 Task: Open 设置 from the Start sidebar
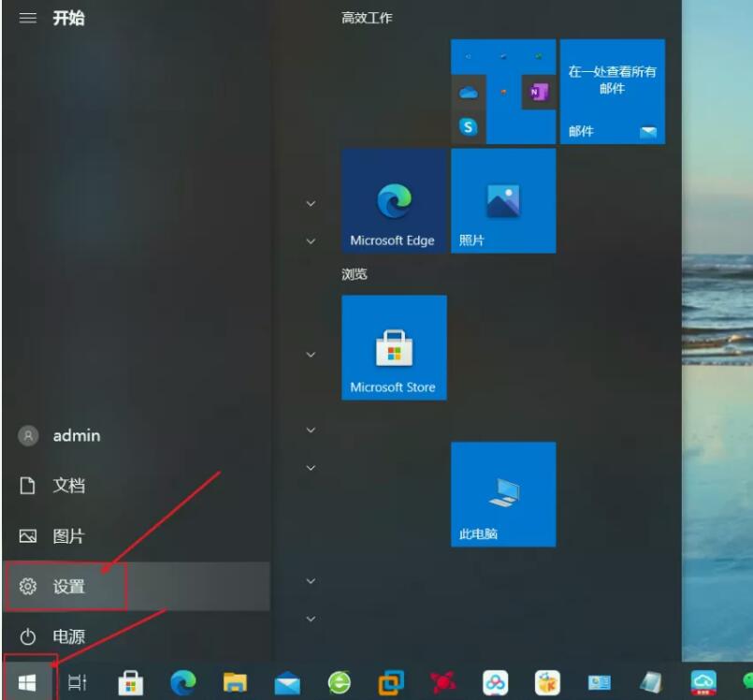coord(137,587)
